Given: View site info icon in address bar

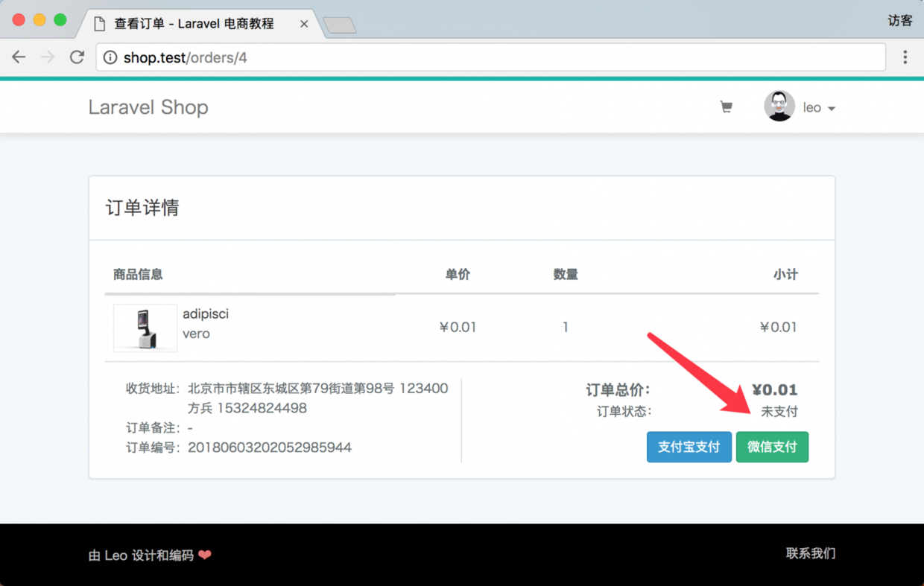Looking at the screenshot, I should (110, 57).
